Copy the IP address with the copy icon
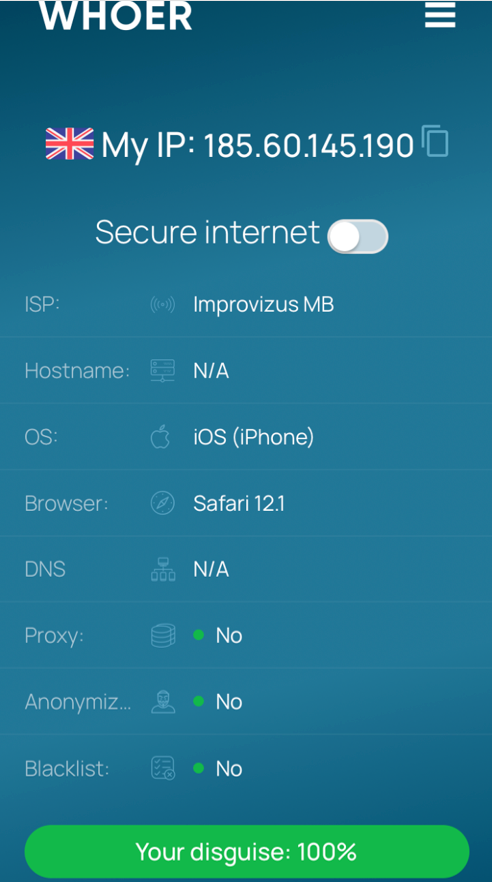This screenshot has width=492, height=882. (x=435, y=141)
